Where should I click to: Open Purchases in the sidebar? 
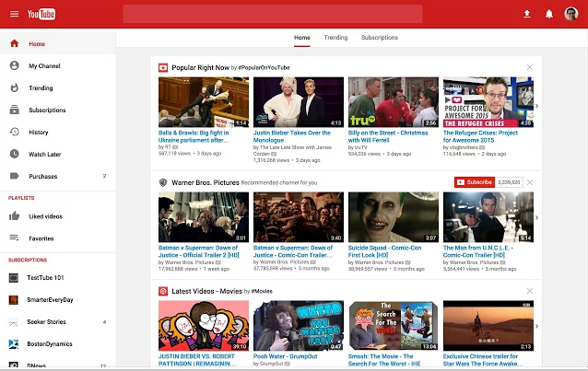point(43,176)
